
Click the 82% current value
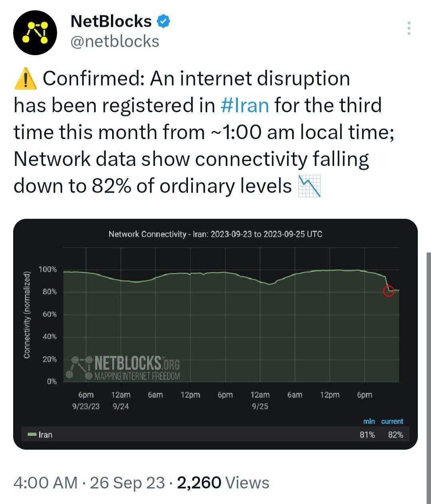(x=395, y=435)
